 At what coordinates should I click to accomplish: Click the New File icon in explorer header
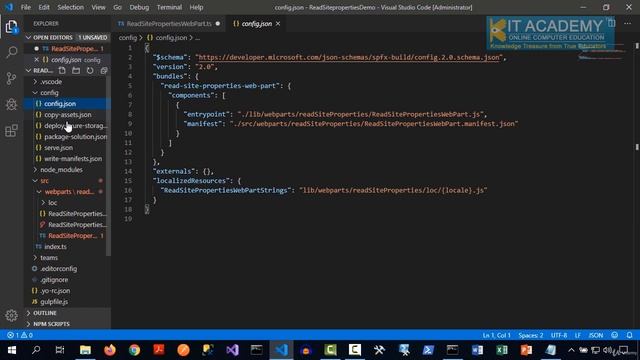62,71
